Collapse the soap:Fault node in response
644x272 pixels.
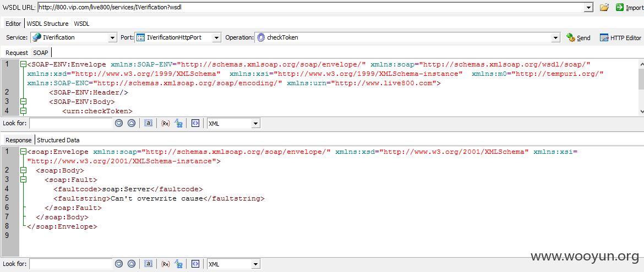(23, 180)
